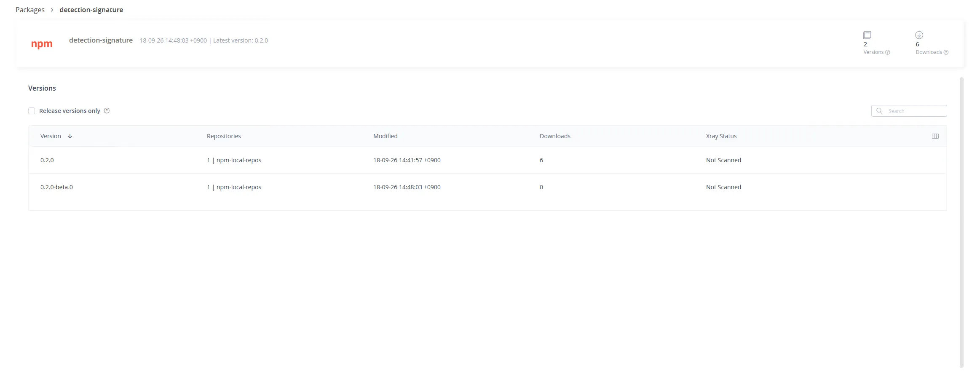Enable Release versions only checkbox
The height and width of the screenshot is (384, 980).
tap(32, 111)
